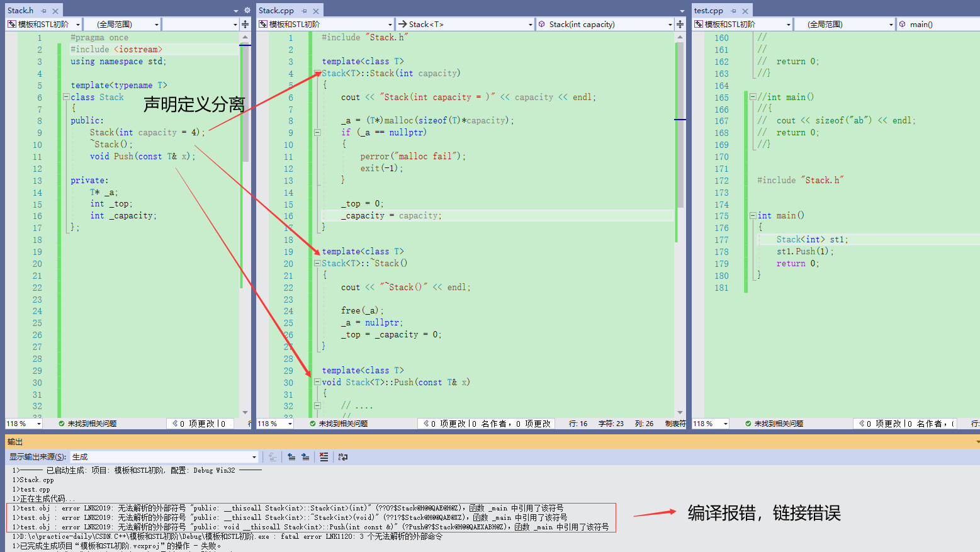The height and width of the screenshot is (552, 980).
Task: Click the tab character indicator
Action: 675,424
